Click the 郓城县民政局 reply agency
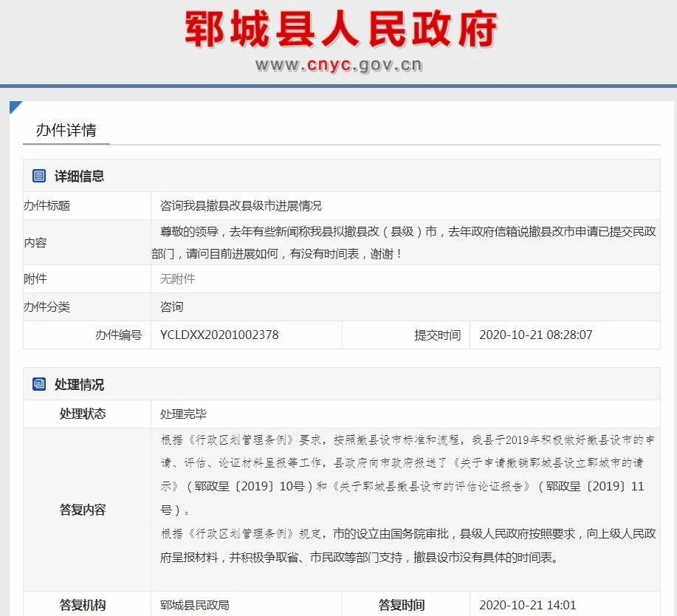The height and width of the screenshot is (616, 677). pyautogui.click(x=194, y=605)
